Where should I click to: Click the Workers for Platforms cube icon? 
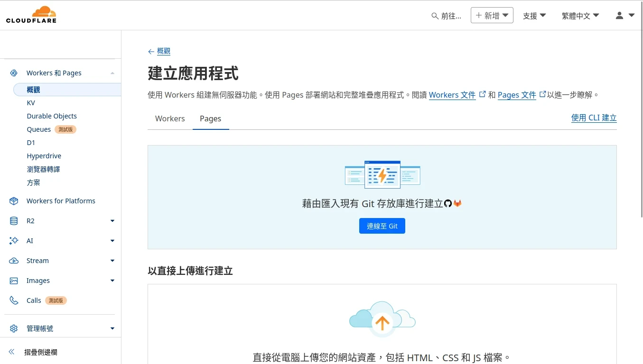pyautogui.click(x=14, y=201)
